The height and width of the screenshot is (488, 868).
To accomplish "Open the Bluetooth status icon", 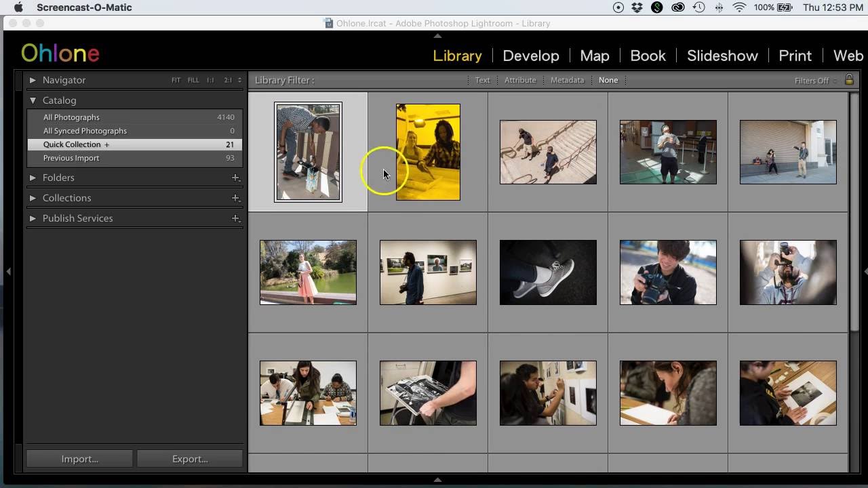I will coord(719,7).
